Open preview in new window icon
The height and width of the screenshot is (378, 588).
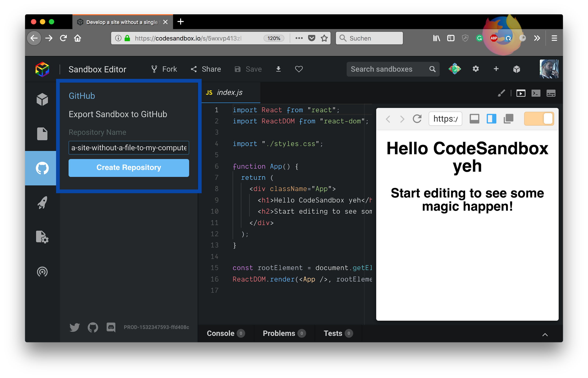click(509, 119)
